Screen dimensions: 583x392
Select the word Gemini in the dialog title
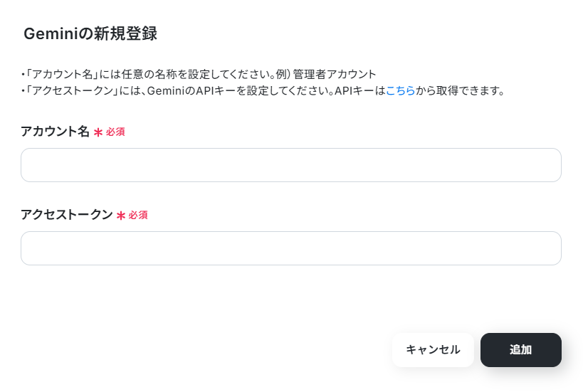point(51,33)
